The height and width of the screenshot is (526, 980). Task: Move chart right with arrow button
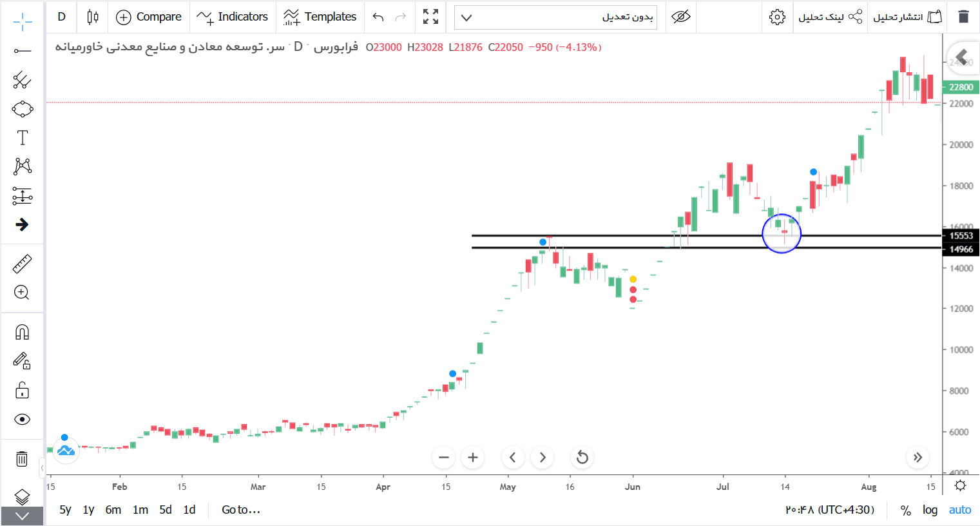(x=543, y=458)
